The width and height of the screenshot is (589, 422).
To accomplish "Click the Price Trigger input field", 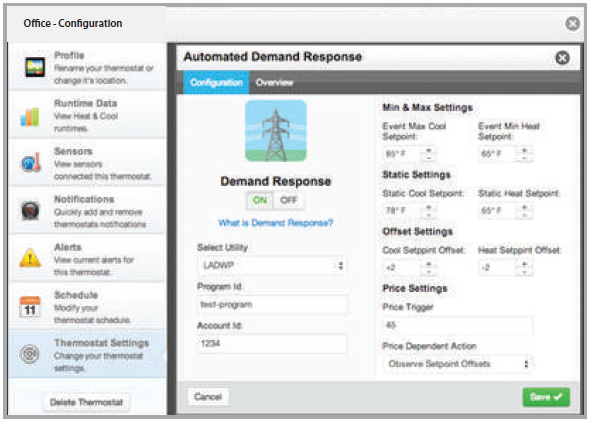I will pyautogui.click(x=457, y=325).
